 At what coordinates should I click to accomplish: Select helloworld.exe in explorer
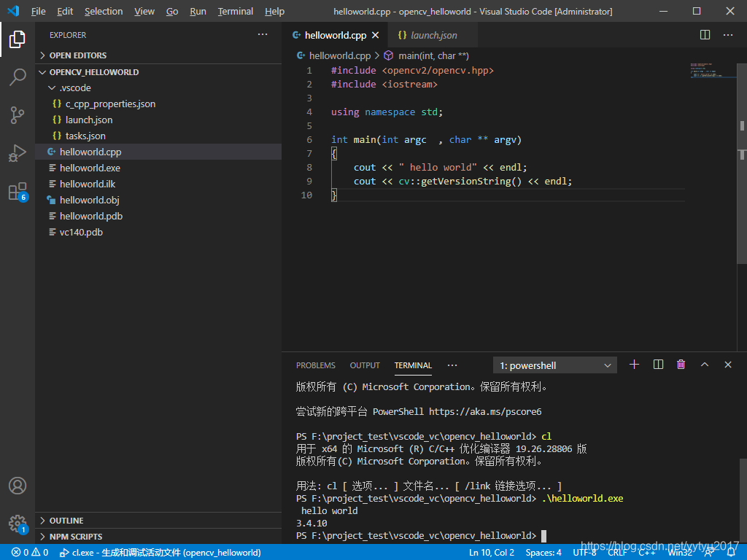(x=158, y=168)
